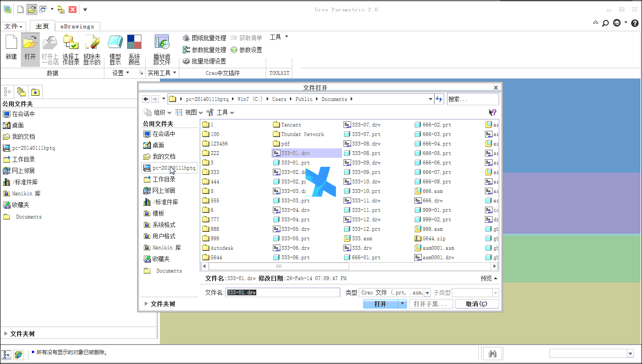Click the 播放追踪文件 ribbon icon

(x=162, y=49)
